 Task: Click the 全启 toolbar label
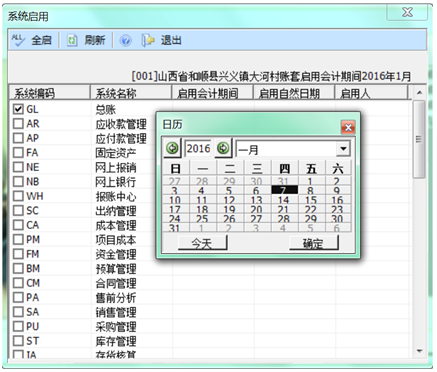tap(42, 41)
